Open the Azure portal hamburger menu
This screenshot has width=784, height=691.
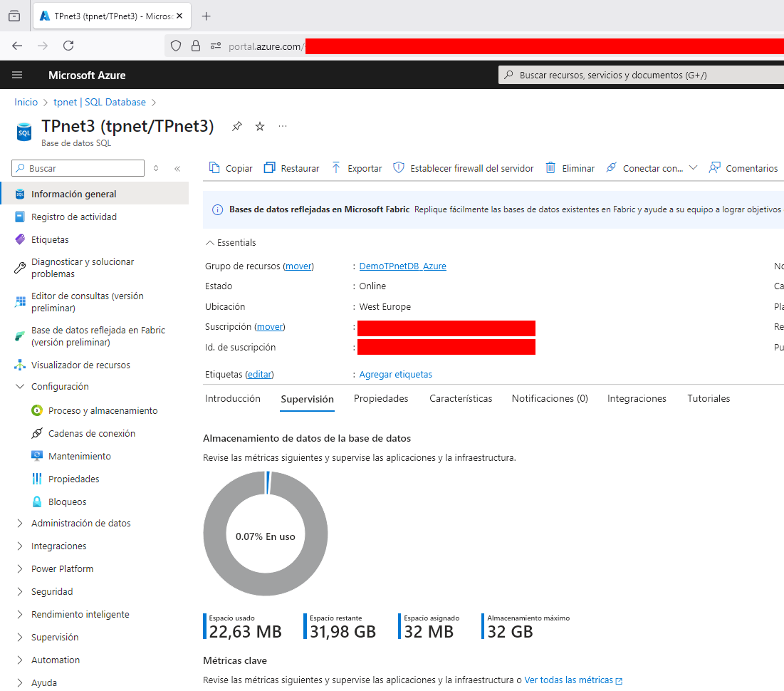click(17, 75)
